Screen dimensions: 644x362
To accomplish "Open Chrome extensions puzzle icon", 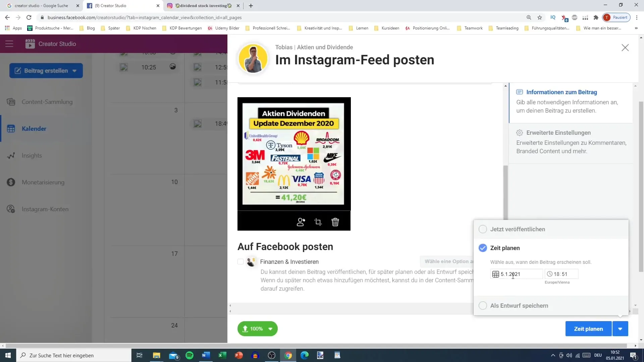I will pos(596,17).
